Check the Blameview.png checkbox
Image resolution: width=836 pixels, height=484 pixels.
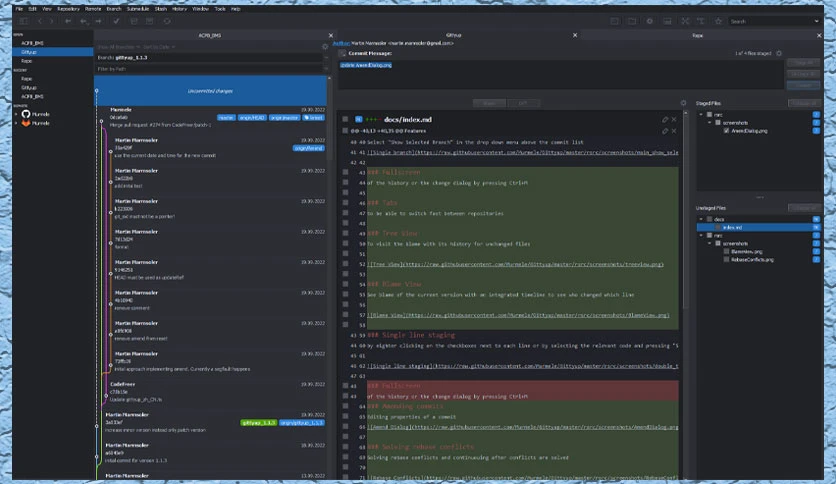pyautogui.click(x=726, y=252)
